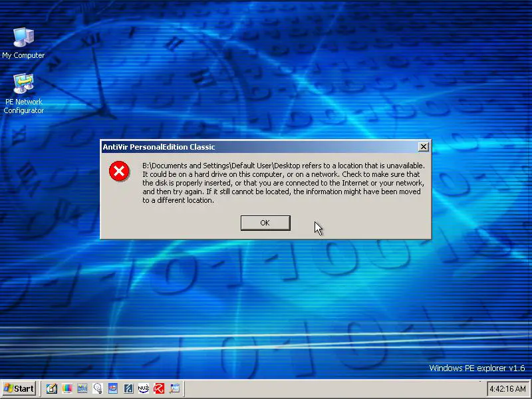This screenshot has width=532, height=399.
Task: Launch the dark blue slash-logo quick launch icon
Action: pyautogui.click(x=128, y=388)
